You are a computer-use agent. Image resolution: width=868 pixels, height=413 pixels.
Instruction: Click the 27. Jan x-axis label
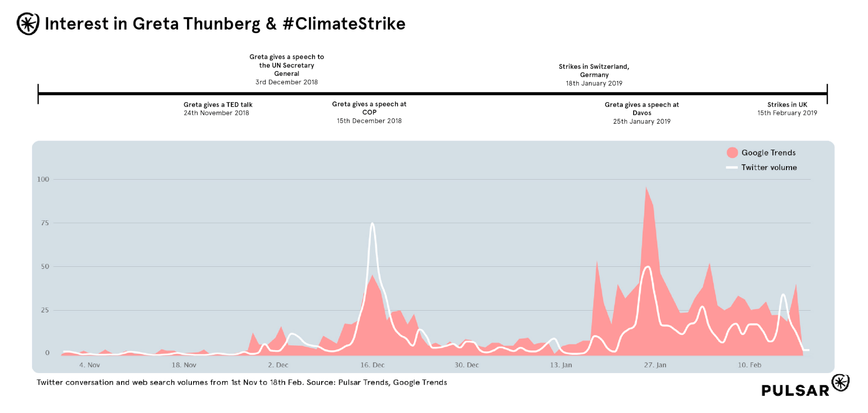(655, 365)
